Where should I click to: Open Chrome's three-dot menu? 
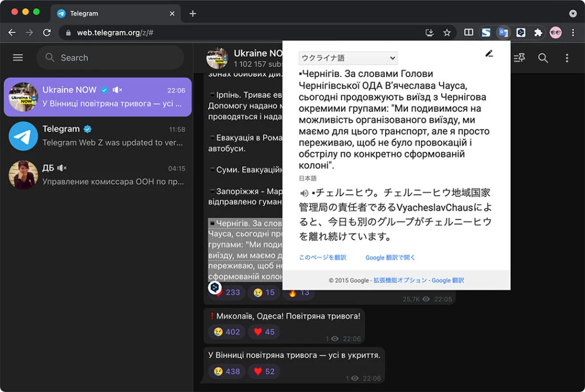pos(573,33)
